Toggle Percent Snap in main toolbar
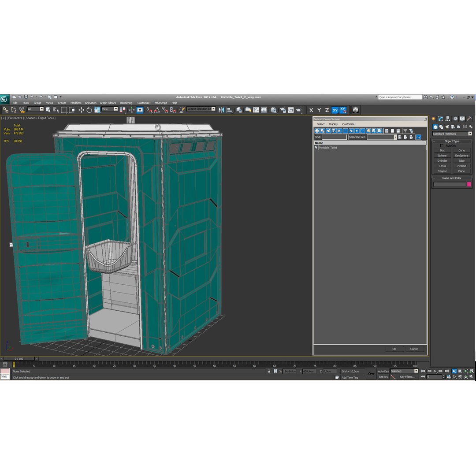 tap(165, 110)
